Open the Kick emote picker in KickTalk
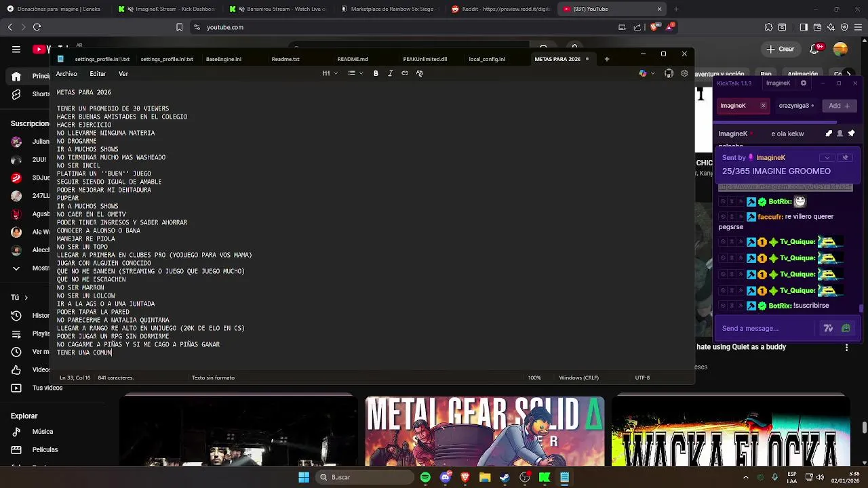Image resolution: width=868 pixels, height=488 pixels. point(846,329)
